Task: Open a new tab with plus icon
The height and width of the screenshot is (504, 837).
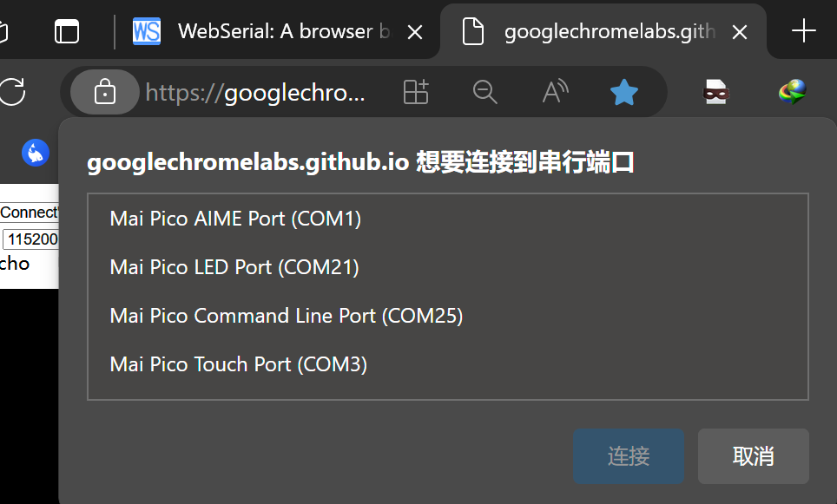Action: (803, 31)
